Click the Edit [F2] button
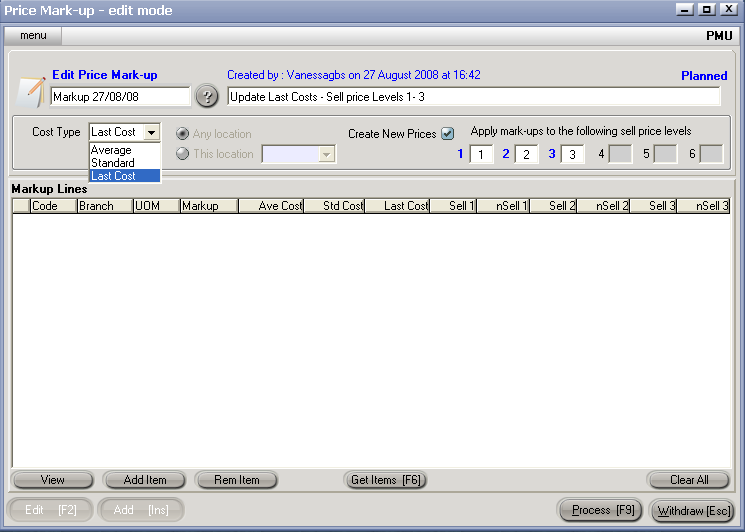The height and width of the screenshot is (532, 745). 50,510
